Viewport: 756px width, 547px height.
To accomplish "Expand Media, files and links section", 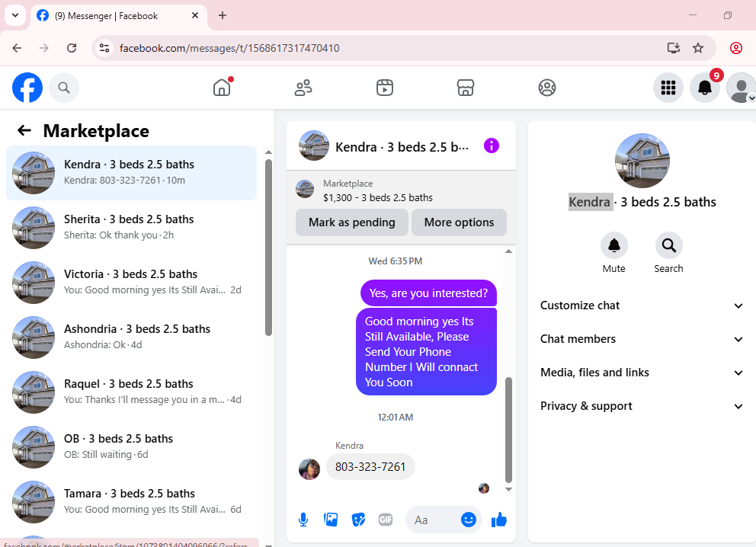I will pyautogui.click(x=642, y=373).
